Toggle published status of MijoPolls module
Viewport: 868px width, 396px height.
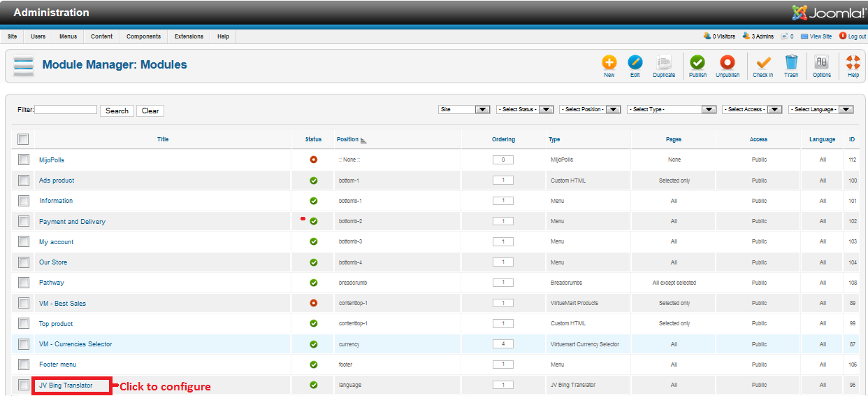314,160
